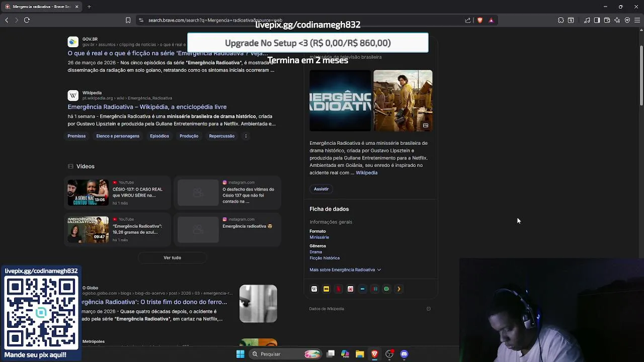The width and height of the screenshot is (644, 362).
Task: Open the three-dot more options in Wikipedia sublinks
Action: tap(246, 136)
